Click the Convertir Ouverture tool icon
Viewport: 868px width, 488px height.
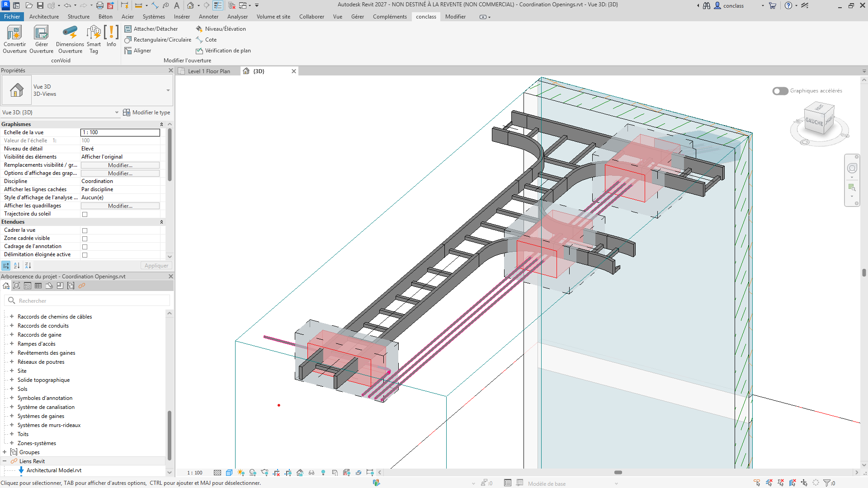tap(14, 33)
